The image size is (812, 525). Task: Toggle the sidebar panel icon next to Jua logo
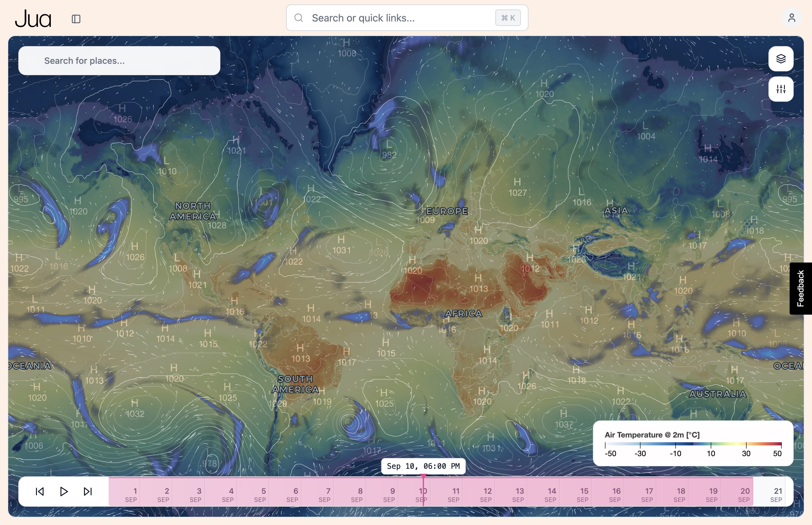(76, 19)
